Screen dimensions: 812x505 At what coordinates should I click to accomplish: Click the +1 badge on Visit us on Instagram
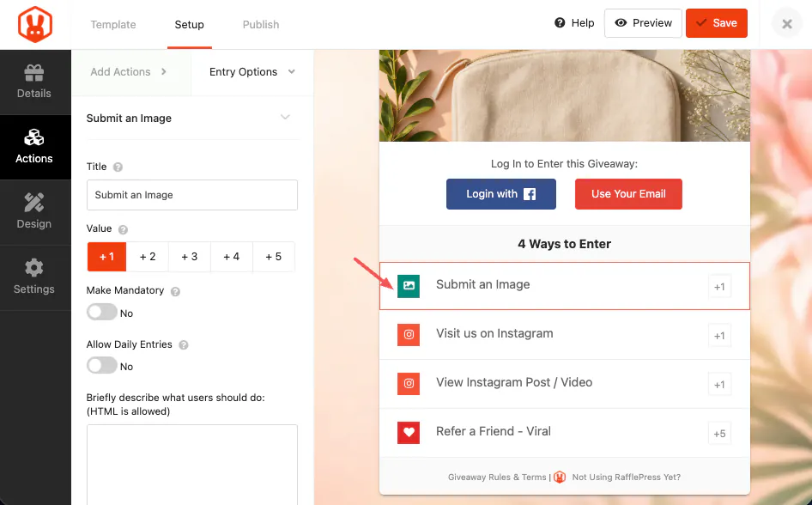point(719,336)
